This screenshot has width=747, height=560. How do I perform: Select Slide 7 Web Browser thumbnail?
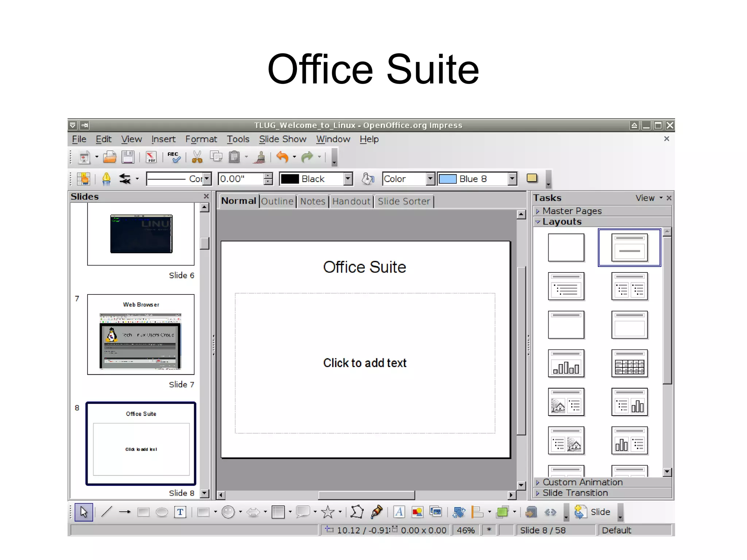(141, 335)
